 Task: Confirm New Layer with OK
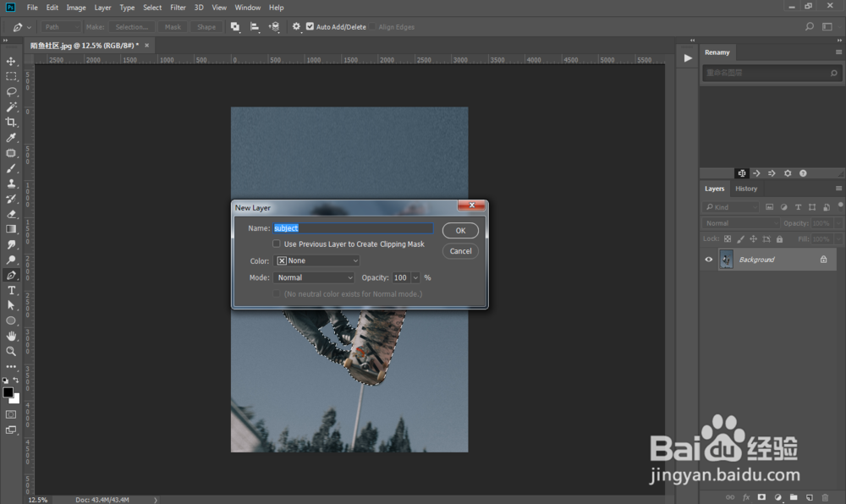[460, 230]
